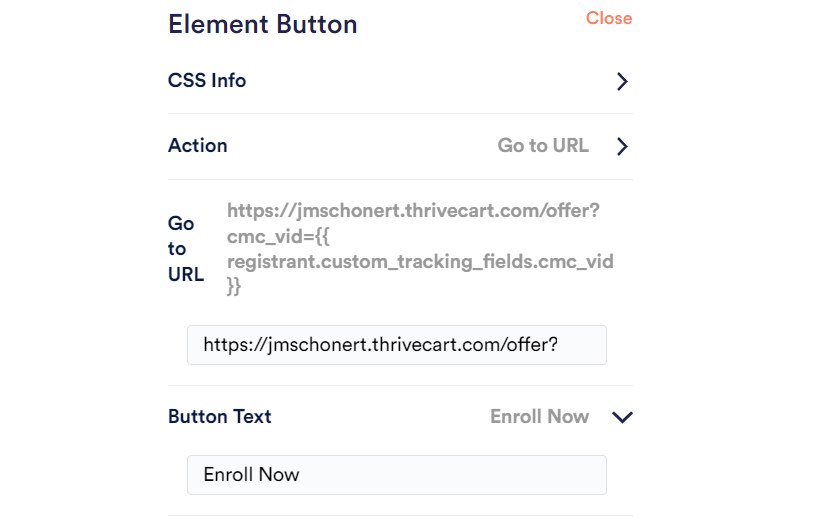825x525 pixels.
Task: Click the Button Text section label
Action: coord(220,417)
